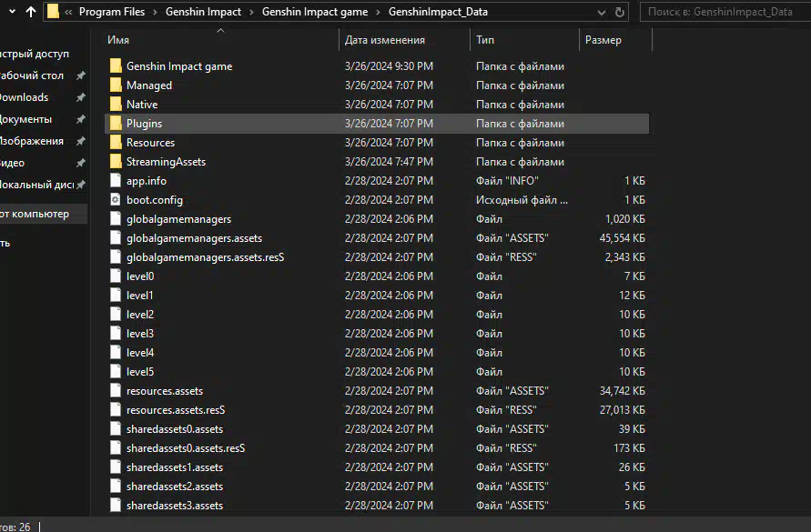Click the StreamingAssets folder icon
This screenshot has width=811, height=532.
(116, 162)
